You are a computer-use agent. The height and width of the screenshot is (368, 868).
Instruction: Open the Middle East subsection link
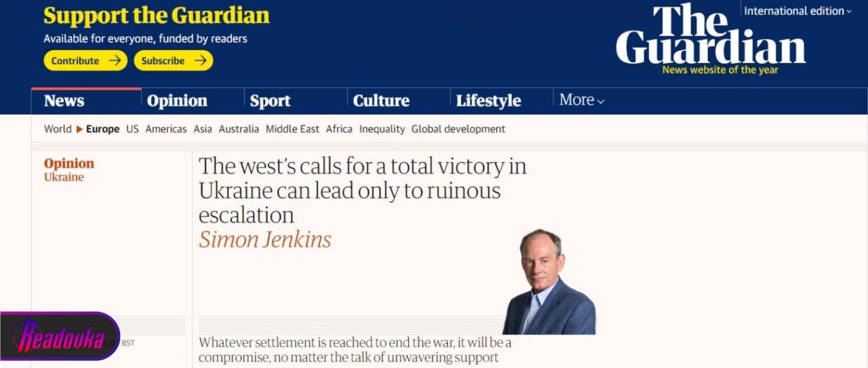[292, 129]
